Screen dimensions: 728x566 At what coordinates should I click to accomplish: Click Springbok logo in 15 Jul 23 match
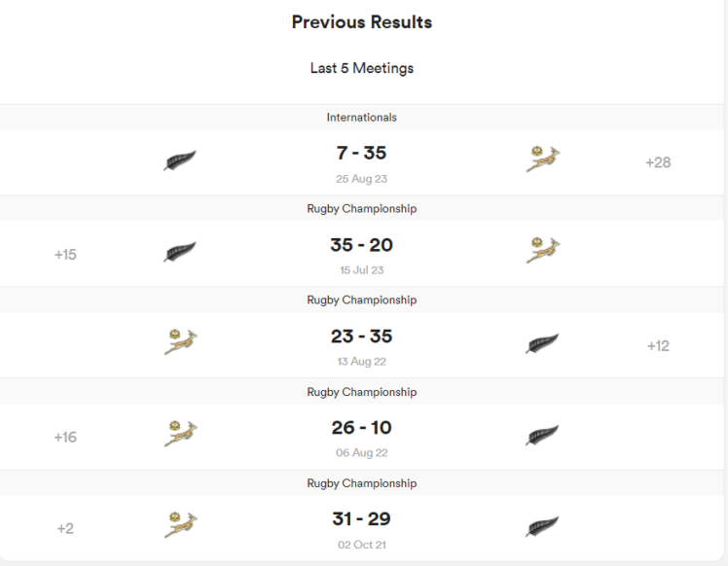click(x=542, y=250)
